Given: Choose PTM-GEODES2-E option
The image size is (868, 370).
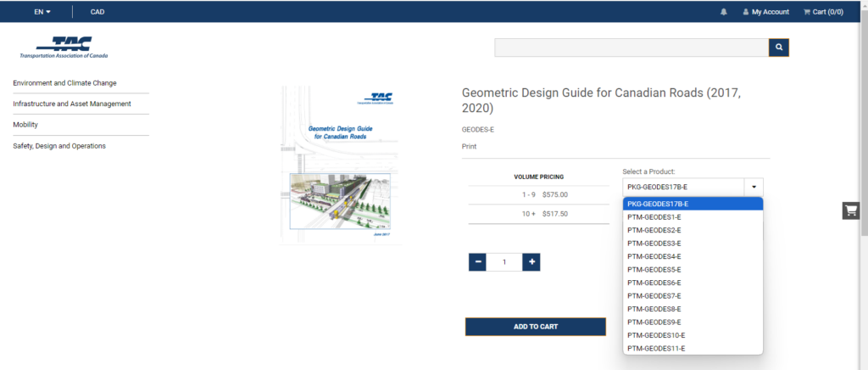Looking at the screenshot, I should (693, 230).
